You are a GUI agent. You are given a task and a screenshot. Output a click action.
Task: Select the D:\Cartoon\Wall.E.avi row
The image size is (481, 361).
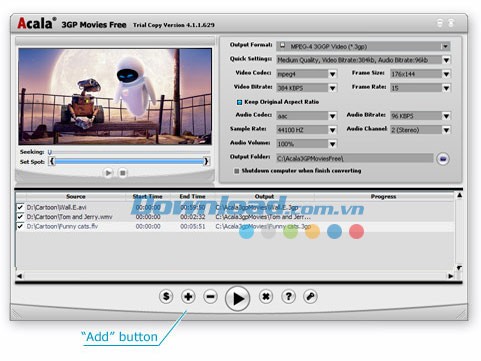coord(235,207)
